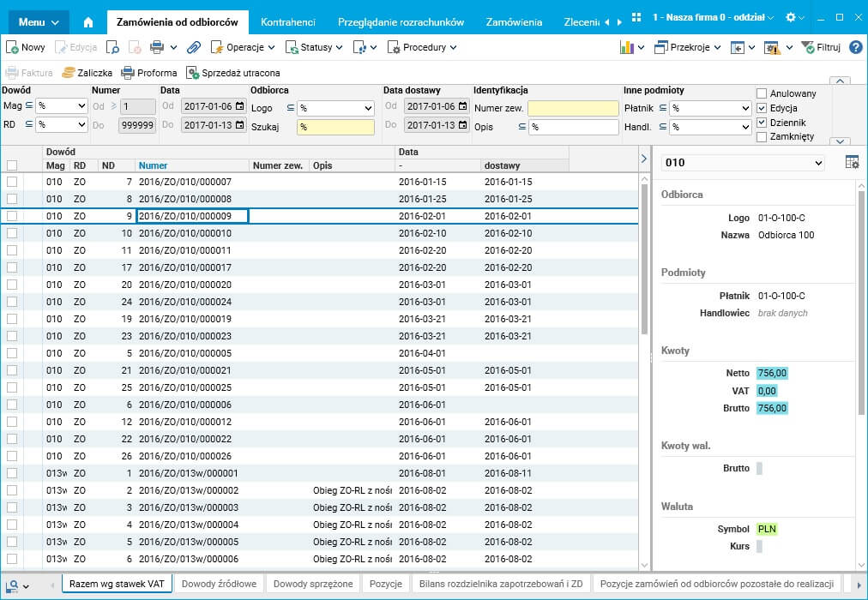Click the Nowy button
The image size is (868, 600).
point(26,47)
